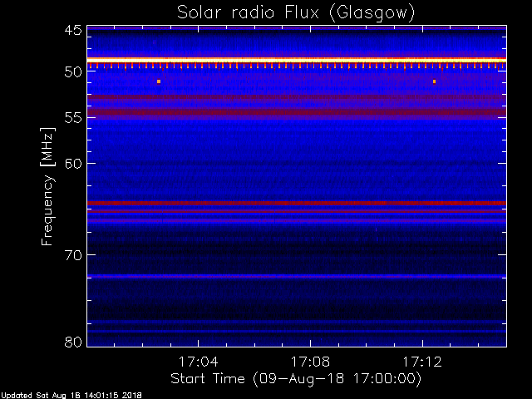
Task: Click the '60' frequency axis label
Action: [73, 164]
